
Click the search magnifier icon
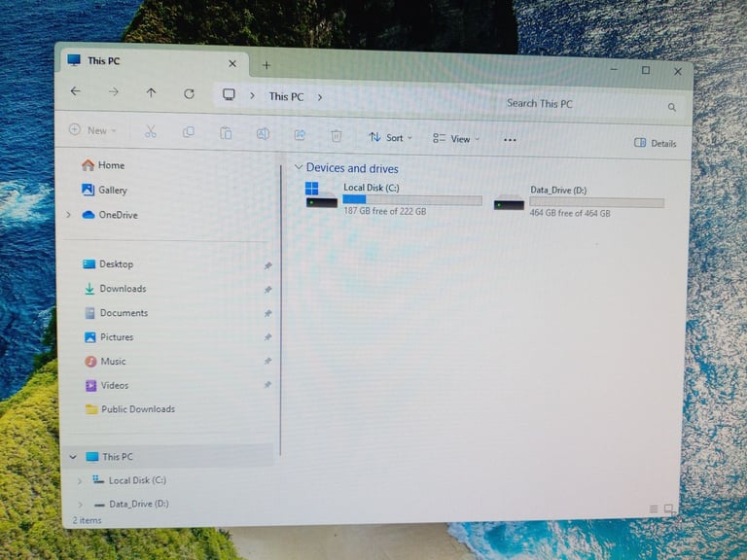672,108
